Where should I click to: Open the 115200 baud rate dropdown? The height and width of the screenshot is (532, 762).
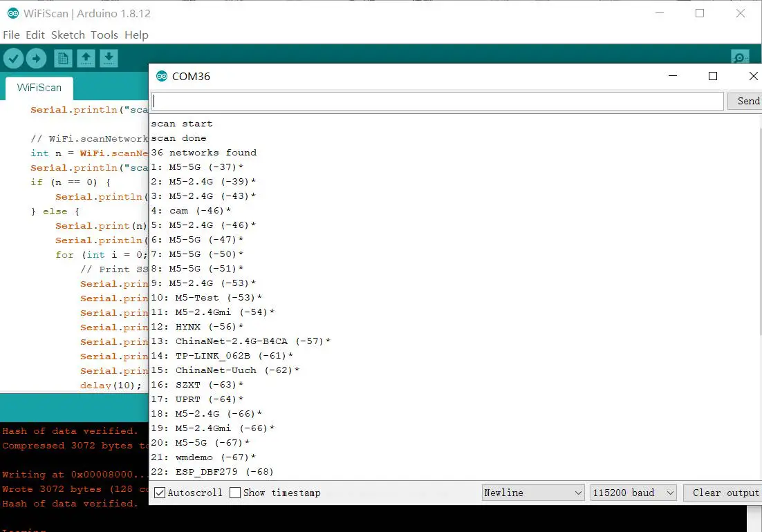click(633, 493)
